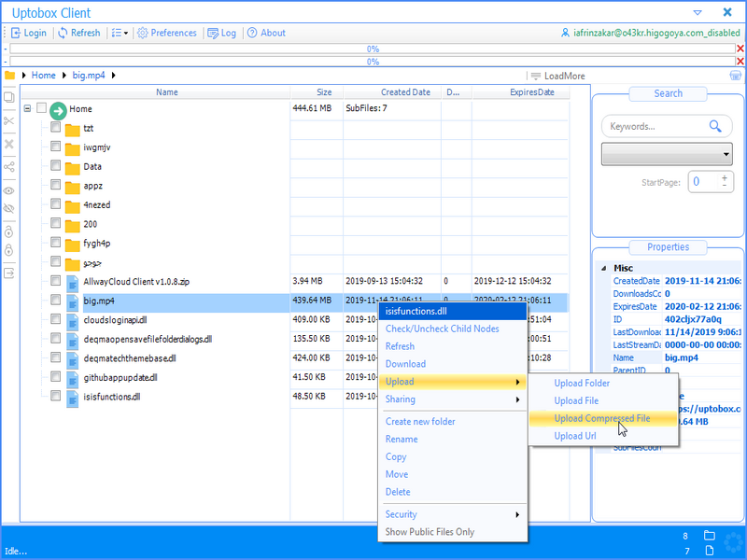The height and width of the screenshot is (560, 747).
Task: Click the title bar down-arrow menu icon
Action: 698,13
